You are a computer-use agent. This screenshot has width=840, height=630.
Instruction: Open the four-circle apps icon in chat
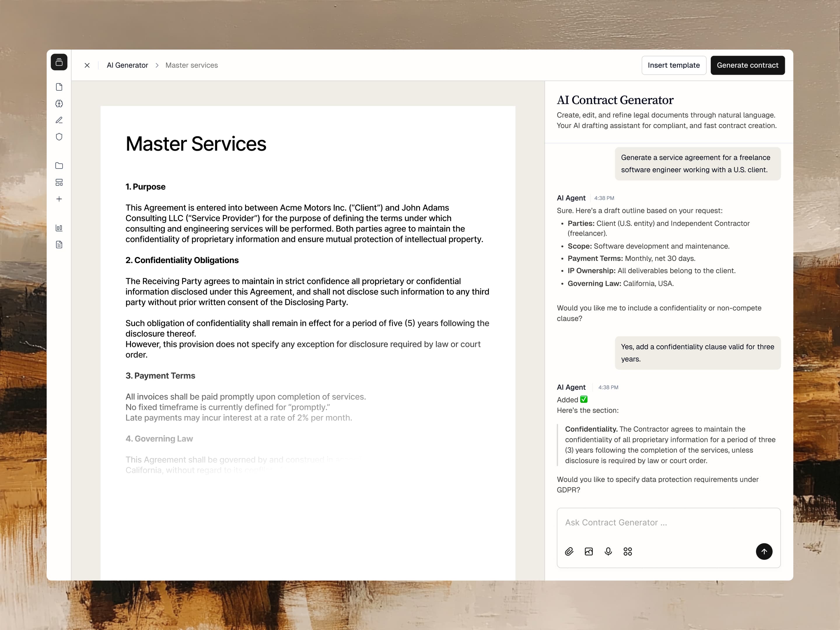(x=628, y=551)
